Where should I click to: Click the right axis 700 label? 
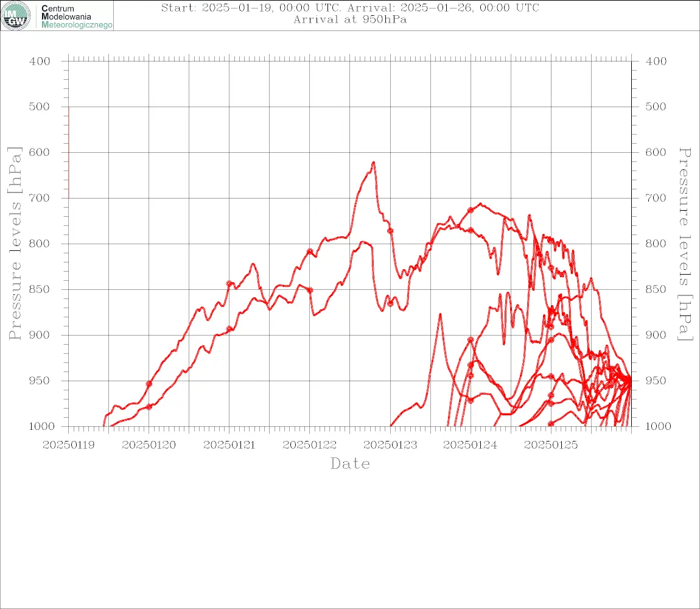coord(656,197)
